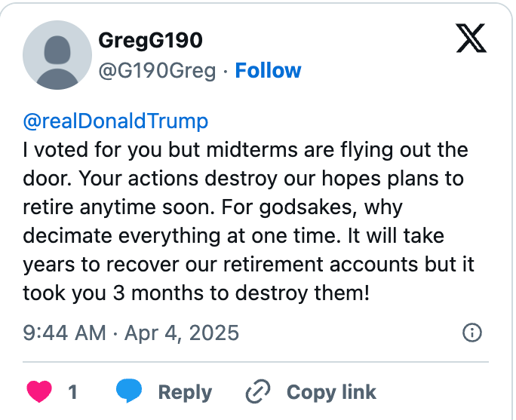Screen dimensions: 516x420
Task: Click the blue reply speech bubble icon
Action: [129, 391]
